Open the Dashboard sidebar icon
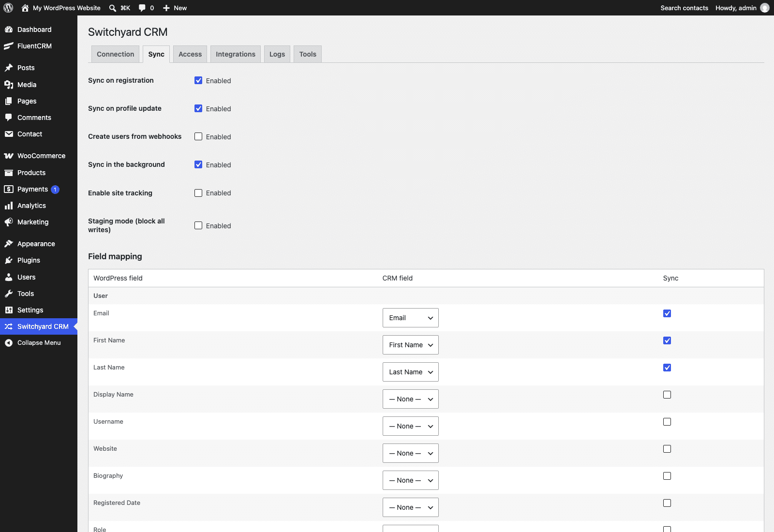 (x=9, y=30)
